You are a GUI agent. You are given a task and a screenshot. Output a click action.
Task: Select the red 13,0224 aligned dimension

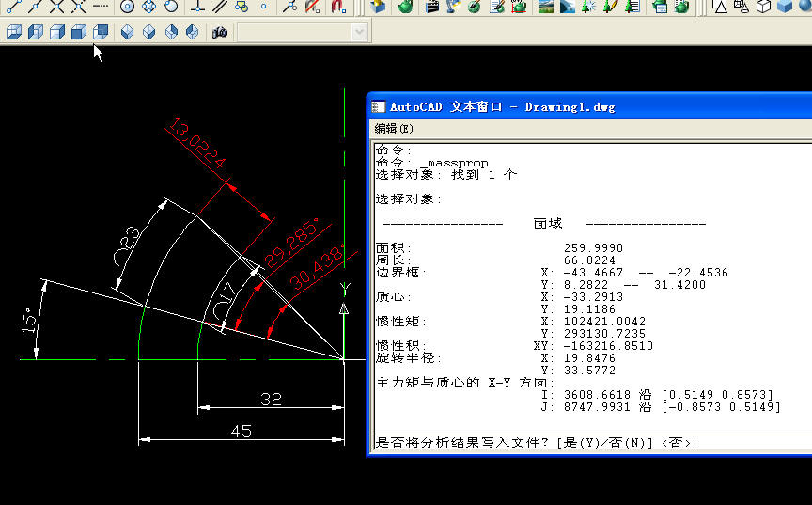pyautogui.click(x=197, y=144)
